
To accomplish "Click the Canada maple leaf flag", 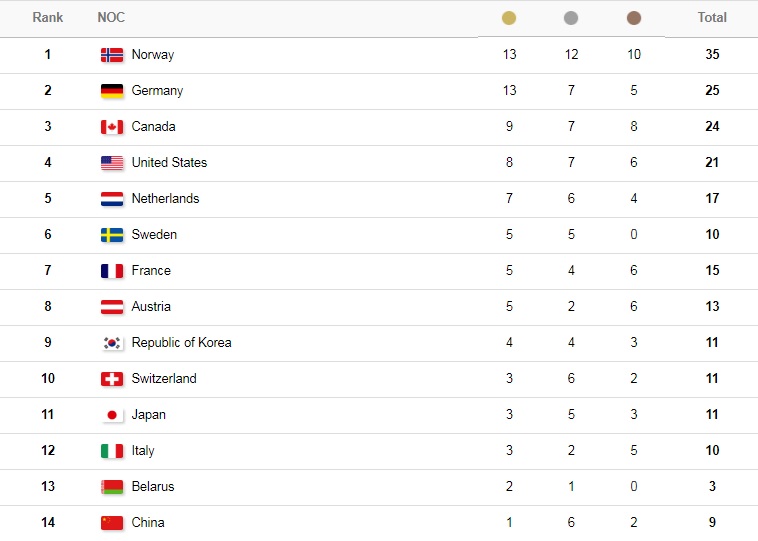I will tap(112, 127).
